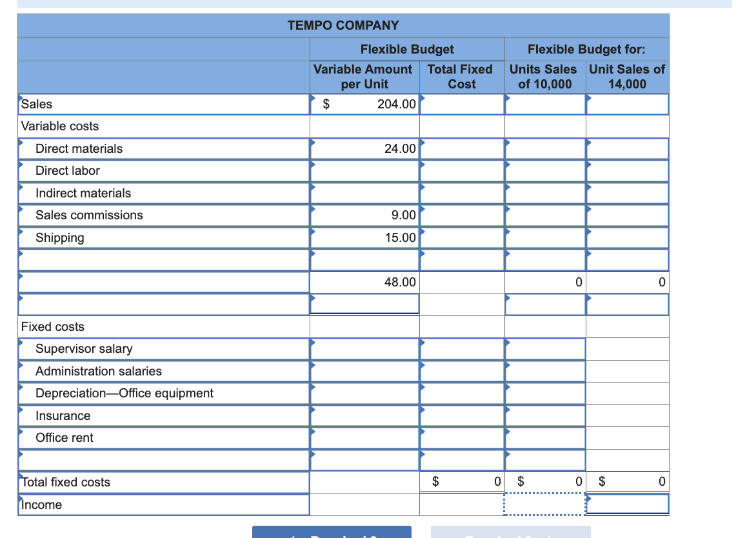This screenshot has width=756, height=538.
Task: Click Shipping cell under Units Sales of 10,000
Action: (545, 237)
